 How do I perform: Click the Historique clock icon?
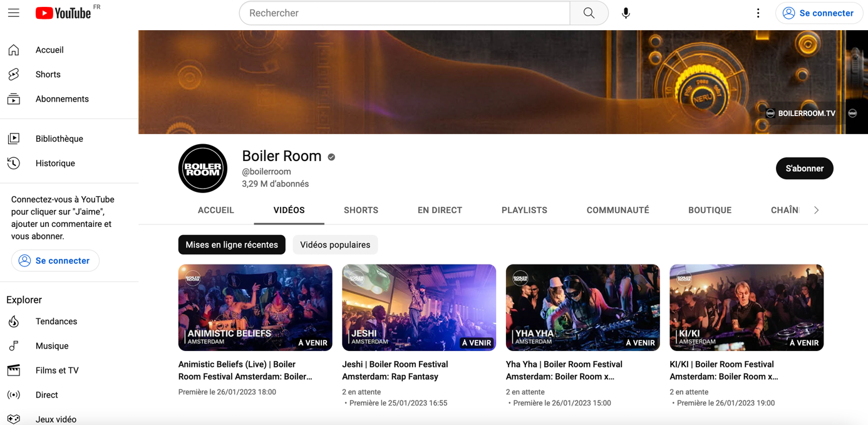[x=14, y=163]
